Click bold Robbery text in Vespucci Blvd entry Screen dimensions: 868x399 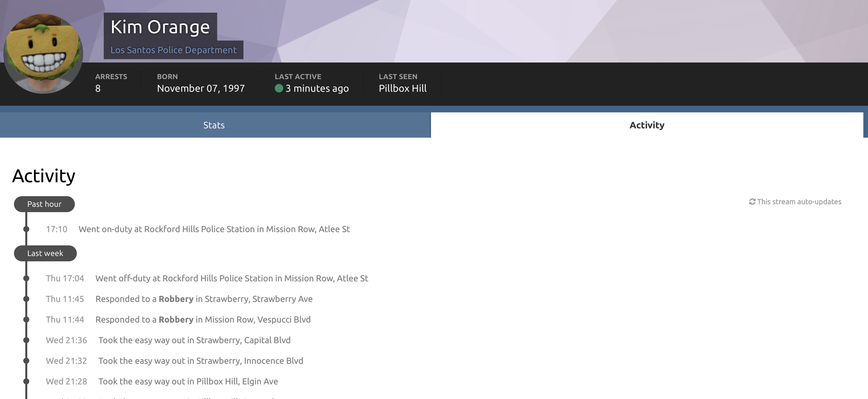pos(176,320)
